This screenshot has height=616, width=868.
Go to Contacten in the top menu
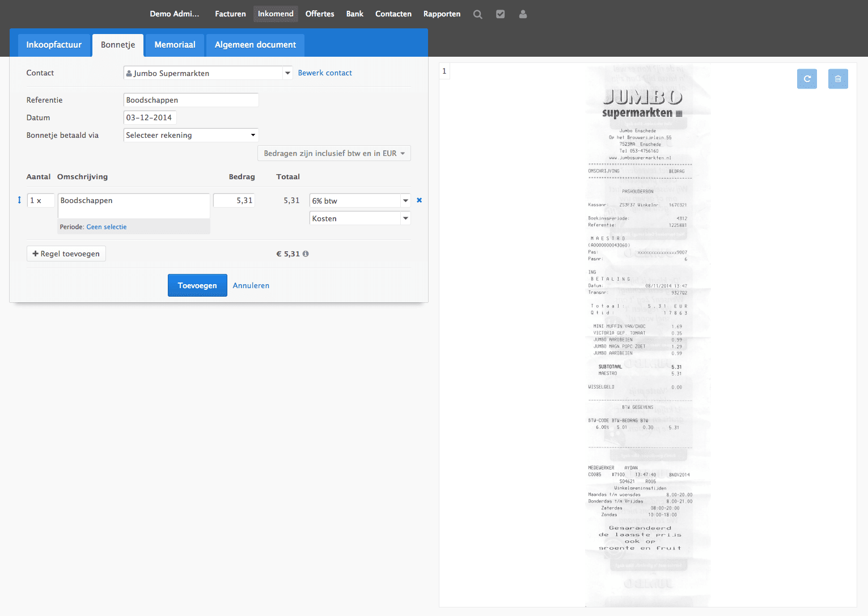[x=393, y=14]
